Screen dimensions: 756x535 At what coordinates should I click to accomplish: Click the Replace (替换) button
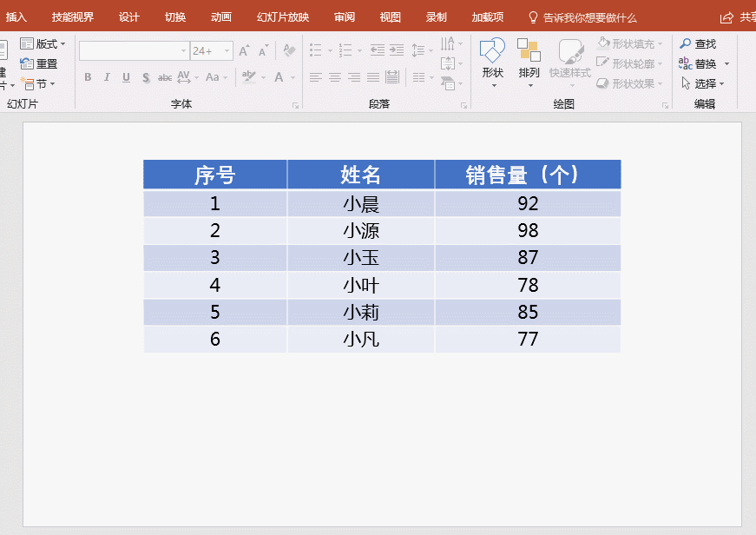click(x=704, y=63)
